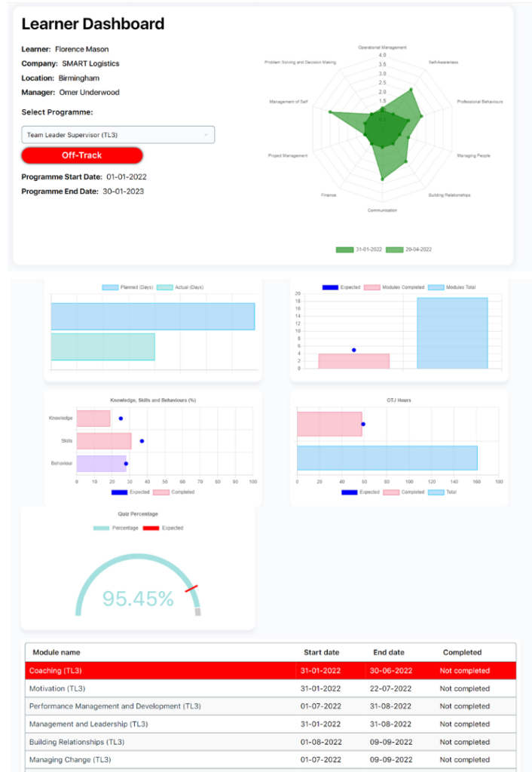Select the highlighted Coaching (TL3) row
The width and height of the screenshot is (532, 772).
pyautogui.click(x=271, y=670)
